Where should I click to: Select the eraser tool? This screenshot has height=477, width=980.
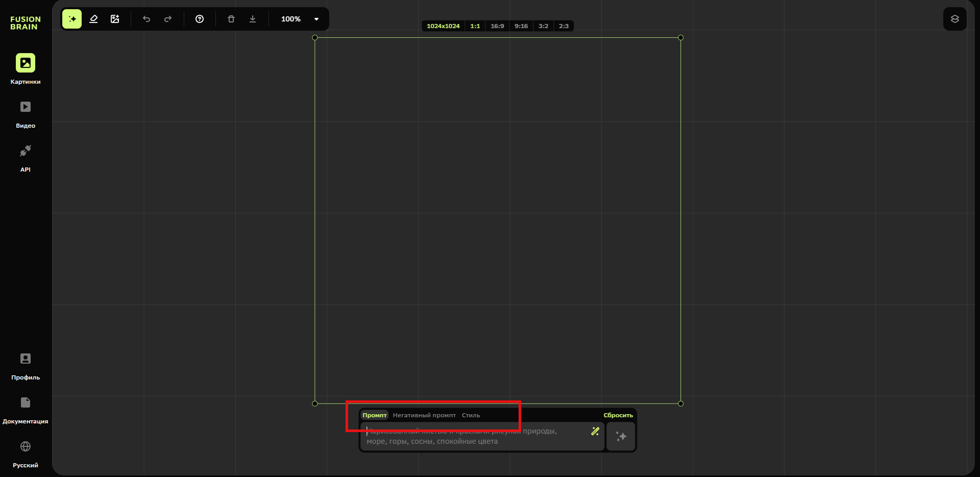(93, 19)
